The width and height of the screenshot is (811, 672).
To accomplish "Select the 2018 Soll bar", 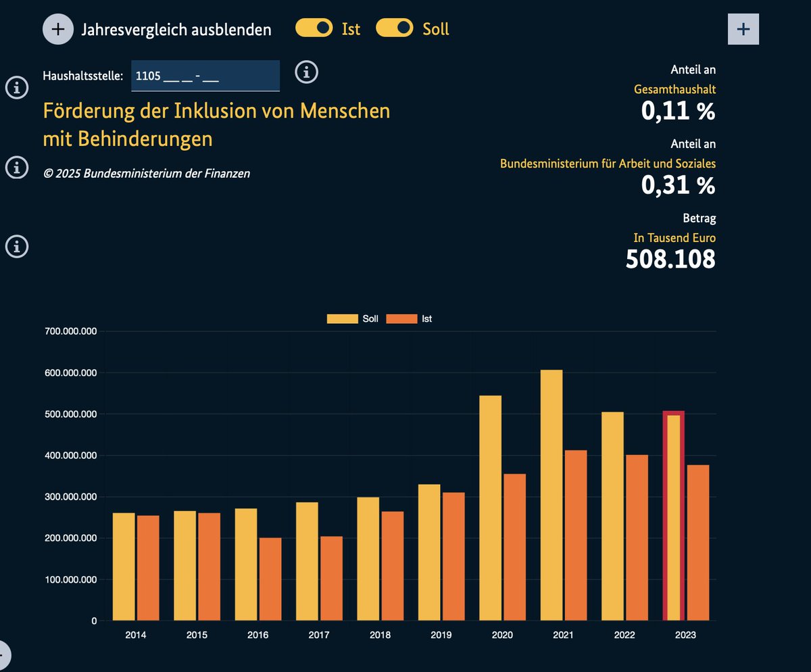I will click(368, 559).
